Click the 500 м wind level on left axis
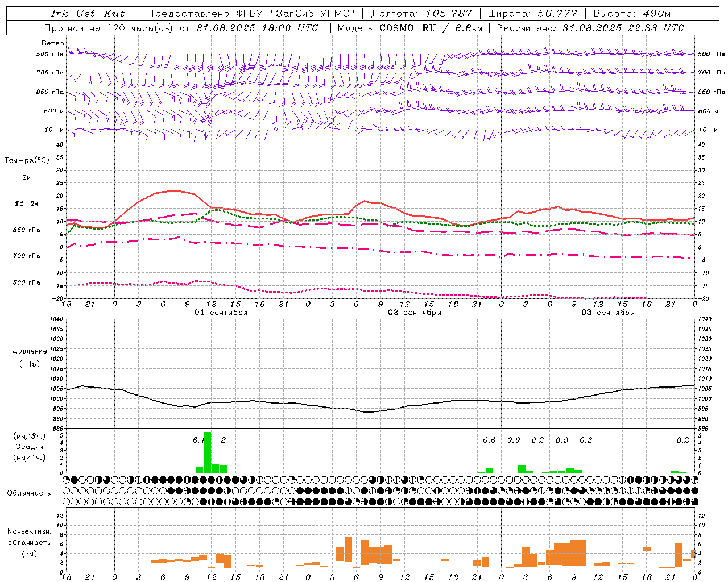The width and height of the screenshot is (728, 582). 53,111
